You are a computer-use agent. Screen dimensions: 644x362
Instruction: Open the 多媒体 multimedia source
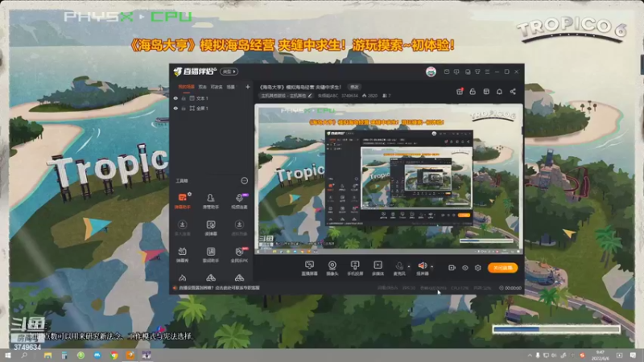click(378, 268)
